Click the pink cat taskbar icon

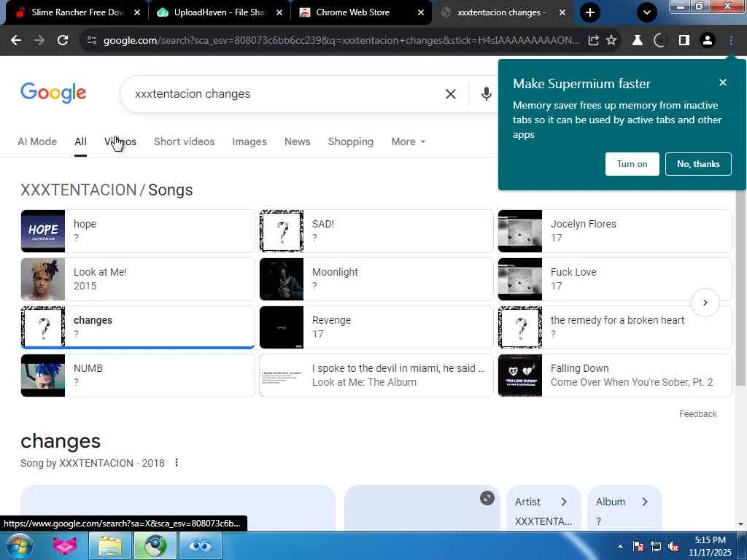(x=65, y=545)
